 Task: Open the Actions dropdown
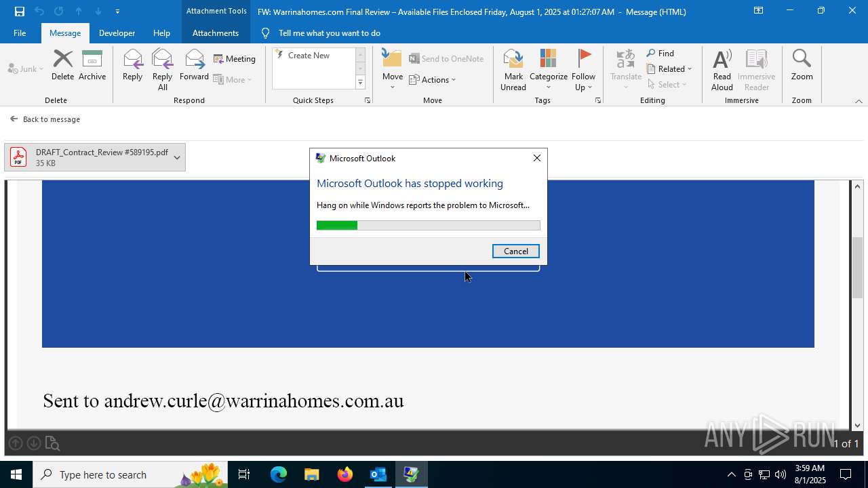pos(433,79)
